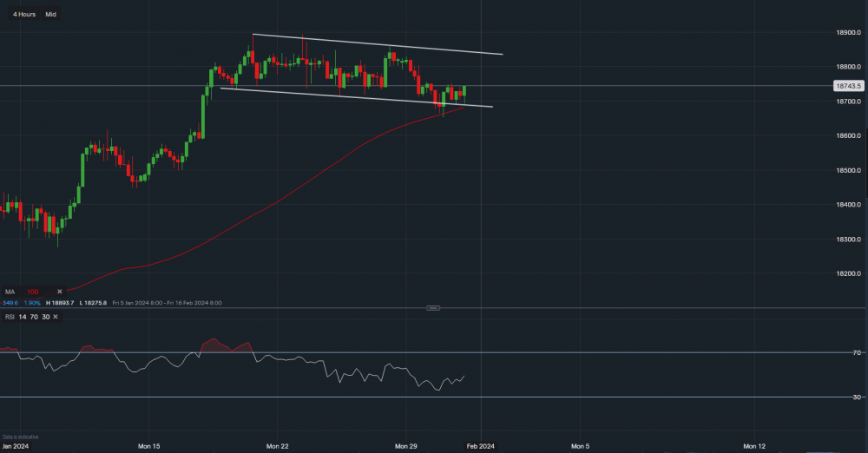This screenshot has height=453, width=868.
Task: Select the upper white channel trendline
Action: (378, 44)
